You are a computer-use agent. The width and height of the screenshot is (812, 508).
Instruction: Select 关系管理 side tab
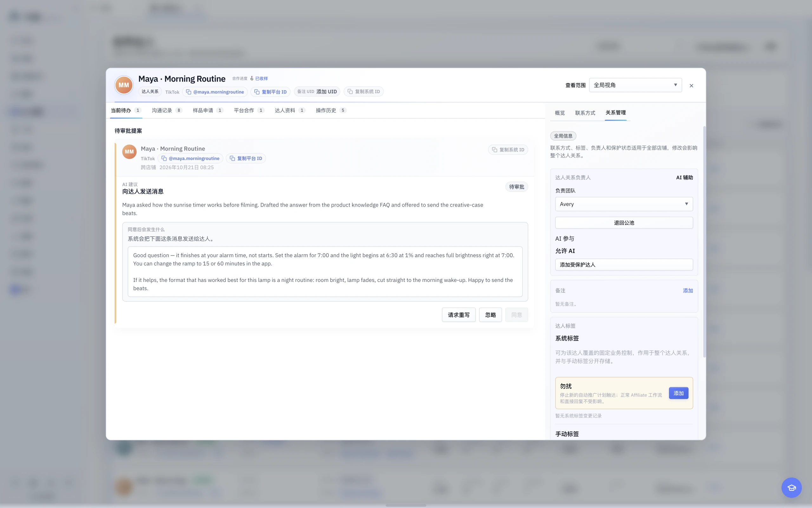tap(615, 112)
